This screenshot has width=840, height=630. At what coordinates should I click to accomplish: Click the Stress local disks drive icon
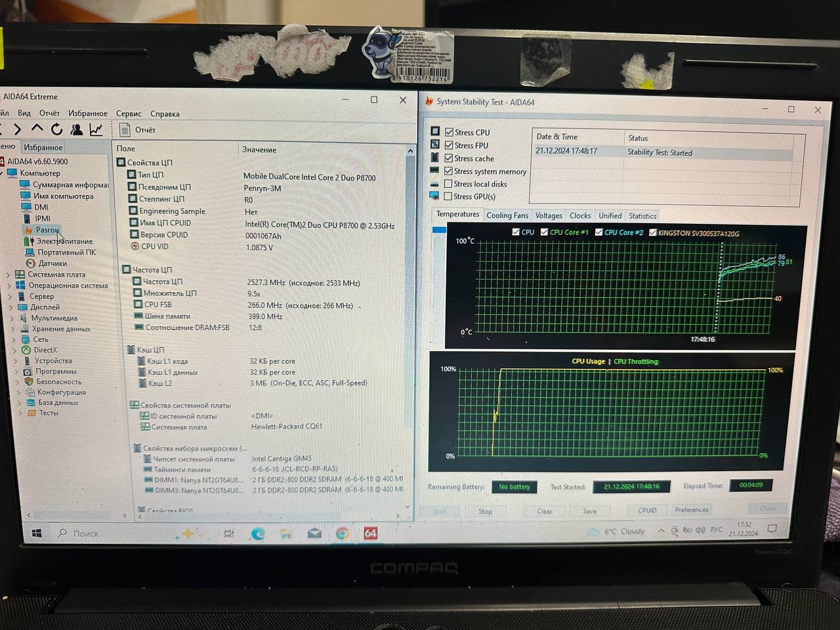(434, 183)
